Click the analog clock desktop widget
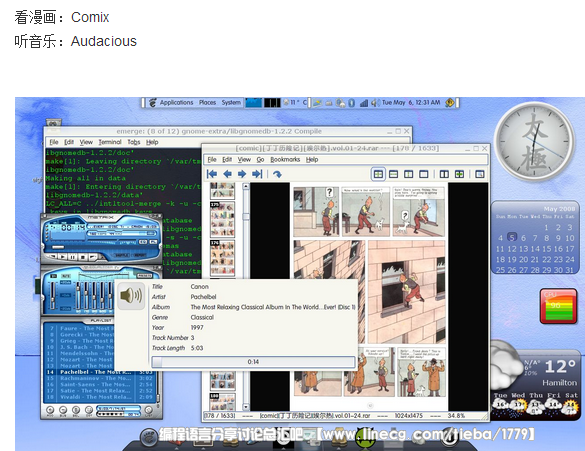Image resolution: width=585 pixels, height=451 pixels. pyautogui.click(x=535, y=141)
